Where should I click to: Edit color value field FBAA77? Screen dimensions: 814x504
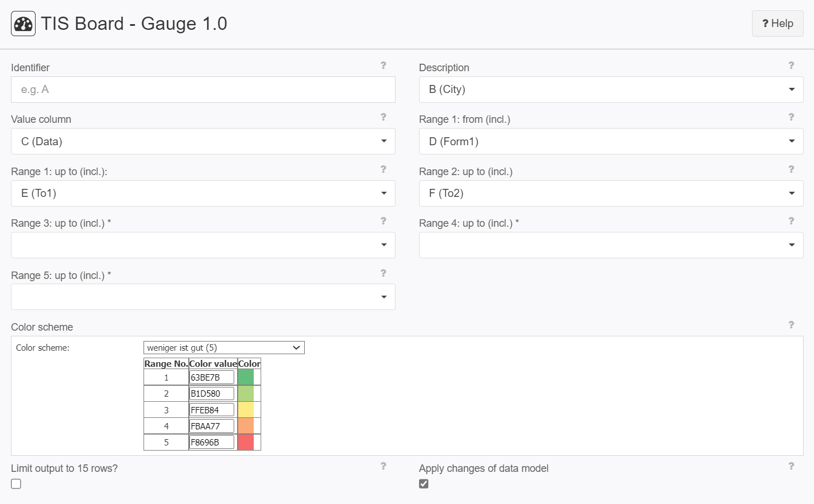(x=212, y=426)
